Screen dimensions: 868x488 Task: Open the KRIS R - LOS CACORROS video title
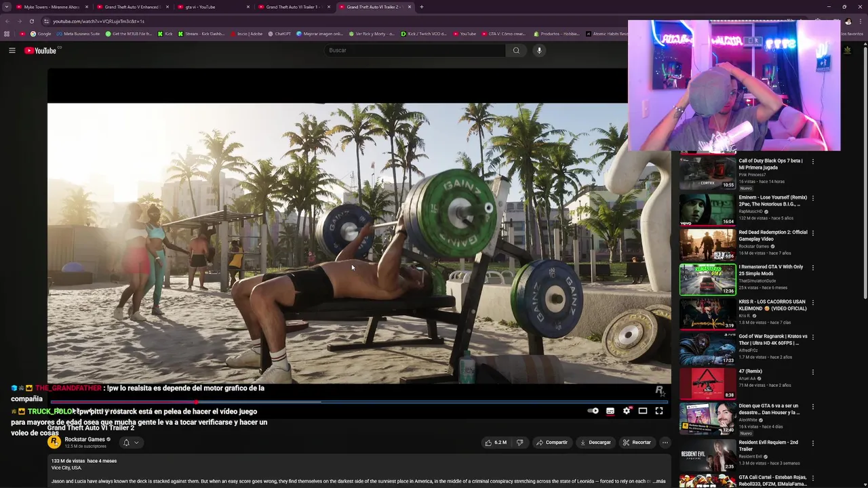[772, 305]
